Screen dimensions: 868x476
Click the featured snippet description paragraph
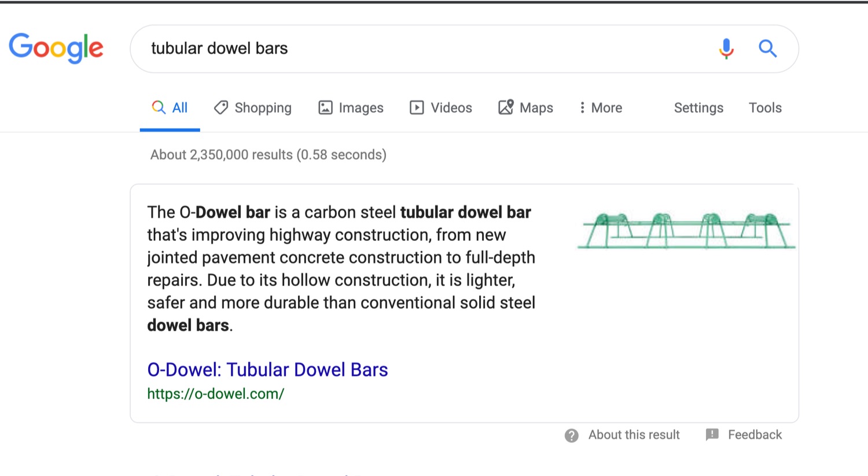341,269
